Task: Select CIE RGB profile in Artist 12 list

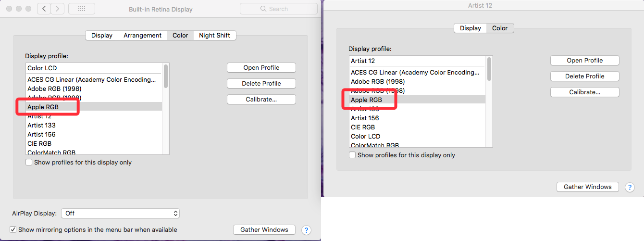Action: pyautogui.click(x=417, y=127)
